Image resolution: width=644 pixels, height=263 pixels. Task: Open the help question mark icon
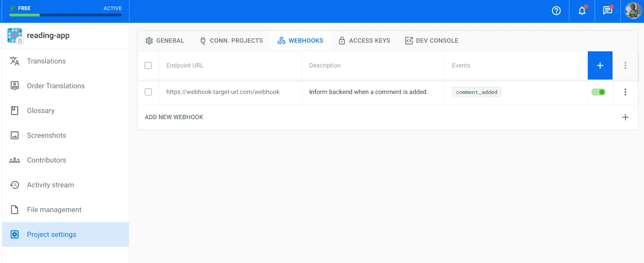click(556, 11)
